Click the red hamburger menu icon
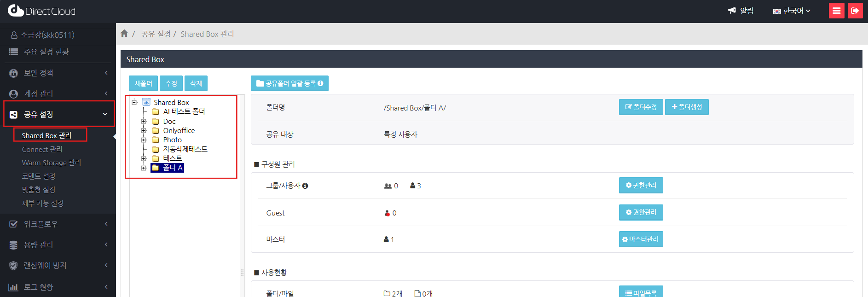This screenshot has height=297, width=868. pyautogui.click(x=836, y=11)
